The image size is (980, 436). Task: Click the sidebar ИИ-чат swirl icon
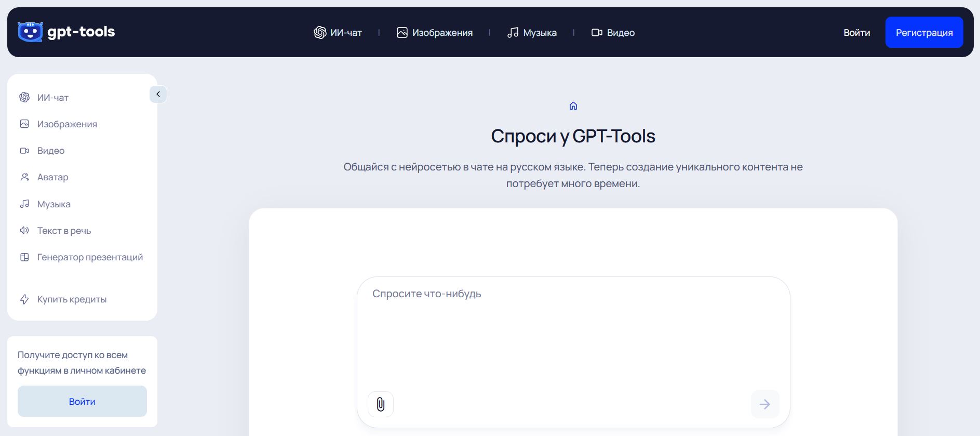24,97
